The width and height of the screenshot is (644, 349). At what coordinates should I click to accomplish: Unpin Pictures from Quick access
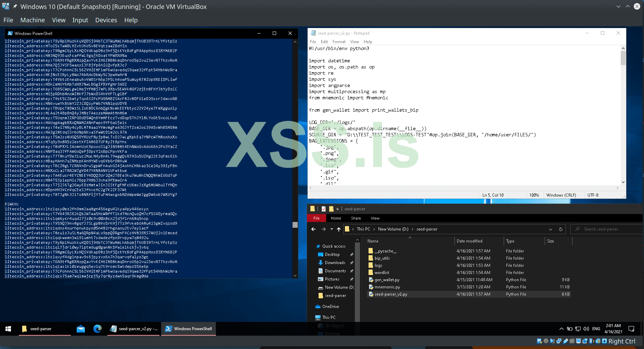coord(352,279)
